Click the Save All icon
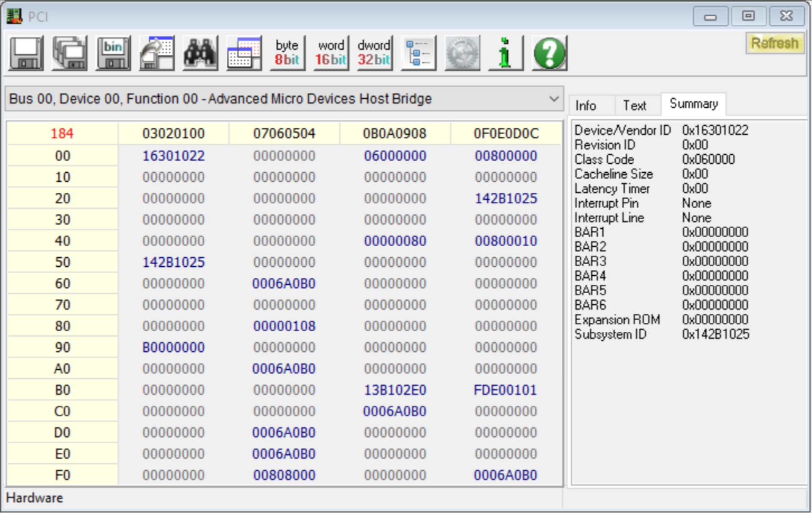812x513 pixels. [69, 53]
